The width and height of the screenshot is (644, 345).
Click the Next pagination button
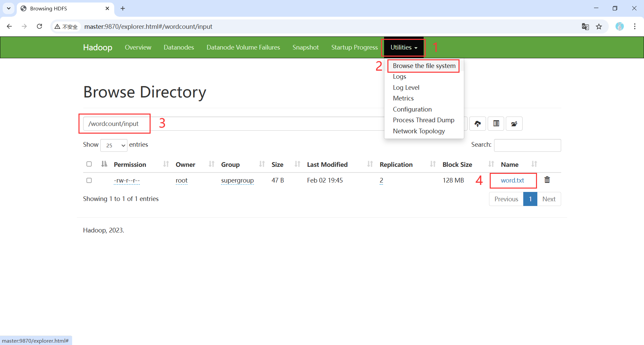pyautogui.click(x=549, y=199)
